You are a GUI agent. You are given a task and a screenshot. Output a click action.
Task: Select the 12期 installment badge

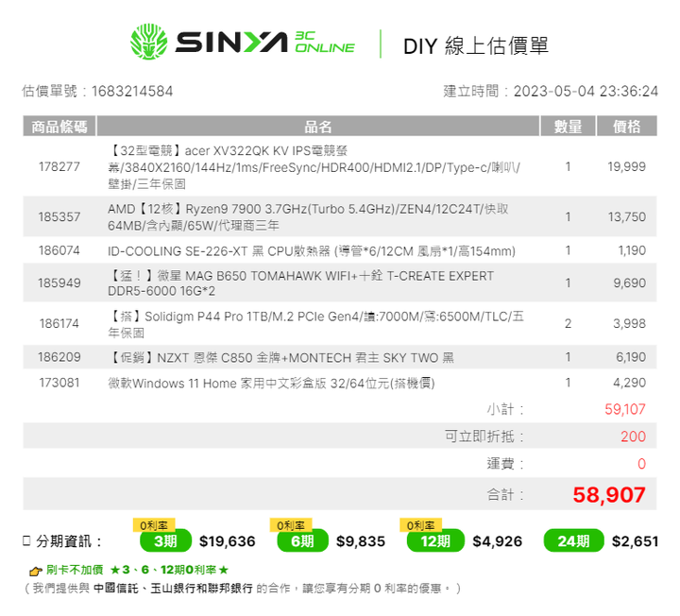pyautogui.click(x=435, y=541)
